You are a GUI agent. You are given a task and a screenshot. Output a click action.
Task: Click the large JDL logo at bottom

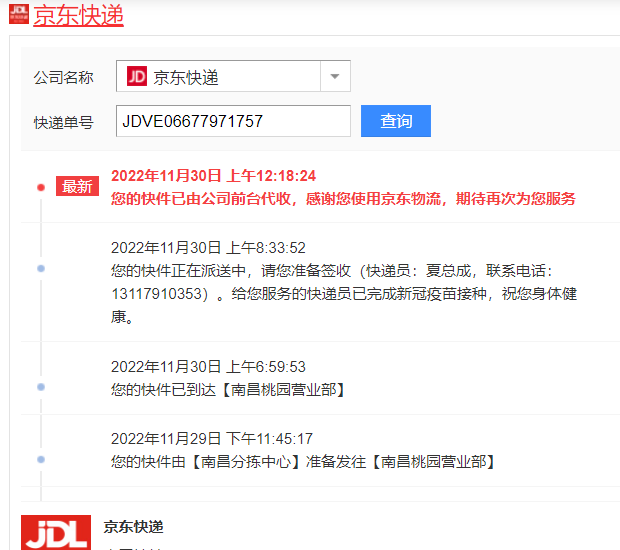pyautogui.click(x=56, y=532)
